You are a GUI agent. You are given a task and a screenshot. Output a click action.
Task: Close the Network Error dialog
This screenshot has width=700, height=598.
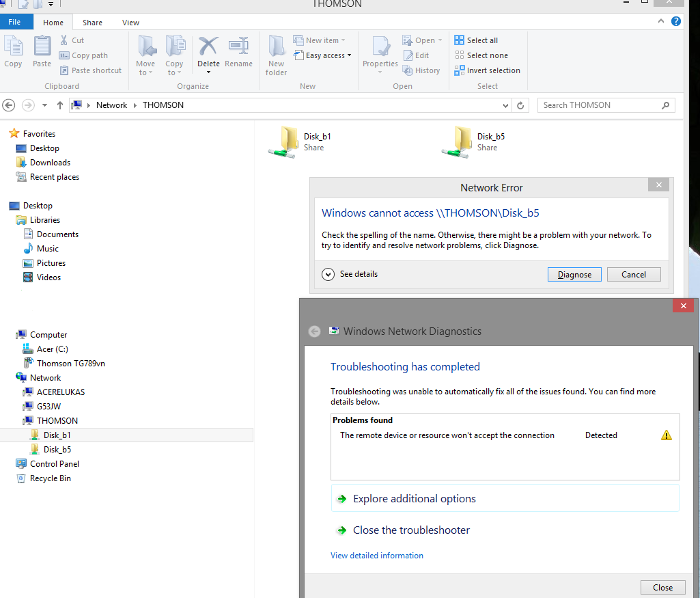(658, 185)
